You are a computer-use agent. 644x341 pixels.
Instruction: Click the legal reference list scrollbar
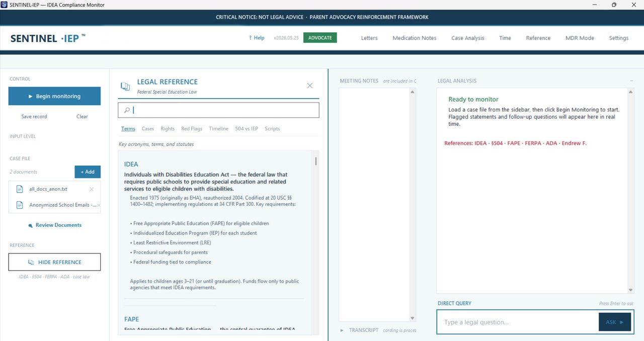316,161
